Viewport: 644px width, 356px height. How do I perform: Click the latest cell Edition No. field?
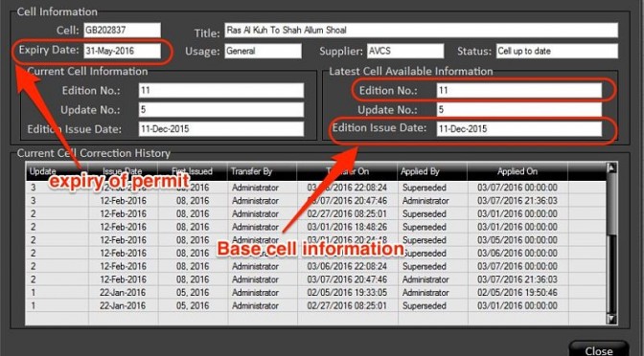pos(519,90)
